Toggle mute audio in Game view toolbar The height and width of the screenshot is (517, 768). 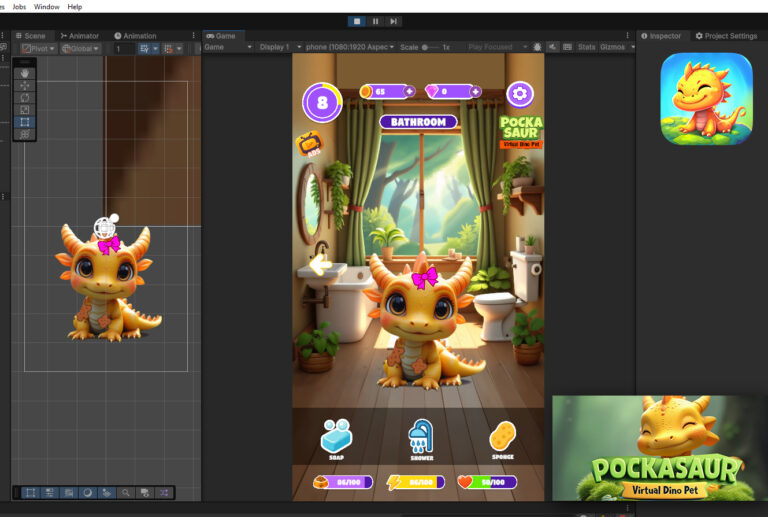coord(552,47)
